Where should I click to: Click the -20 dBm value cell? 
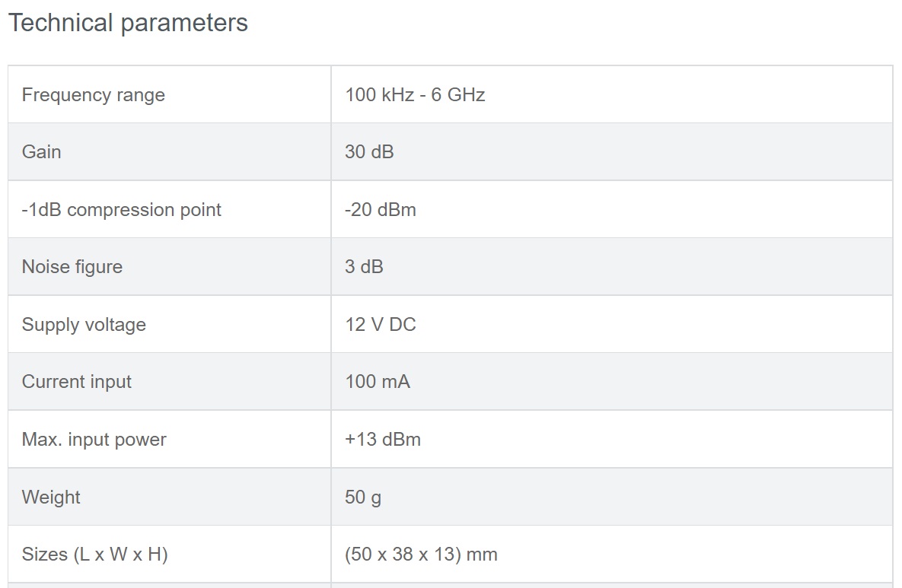click(381, 210)
